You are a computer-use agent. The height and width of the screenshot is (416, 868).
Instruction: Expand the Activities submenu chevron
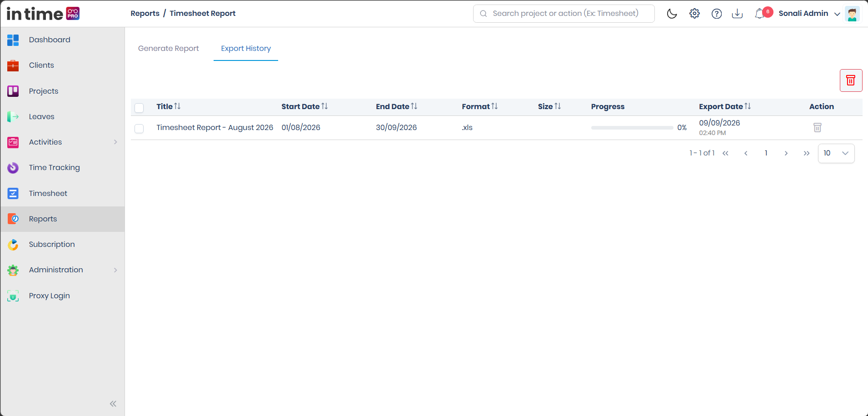tap(115, 142)
